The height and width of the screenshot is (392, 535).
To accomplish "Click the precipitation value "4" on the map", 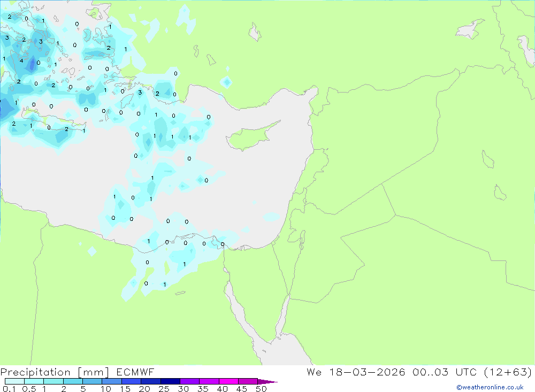I will coord(21,61).
